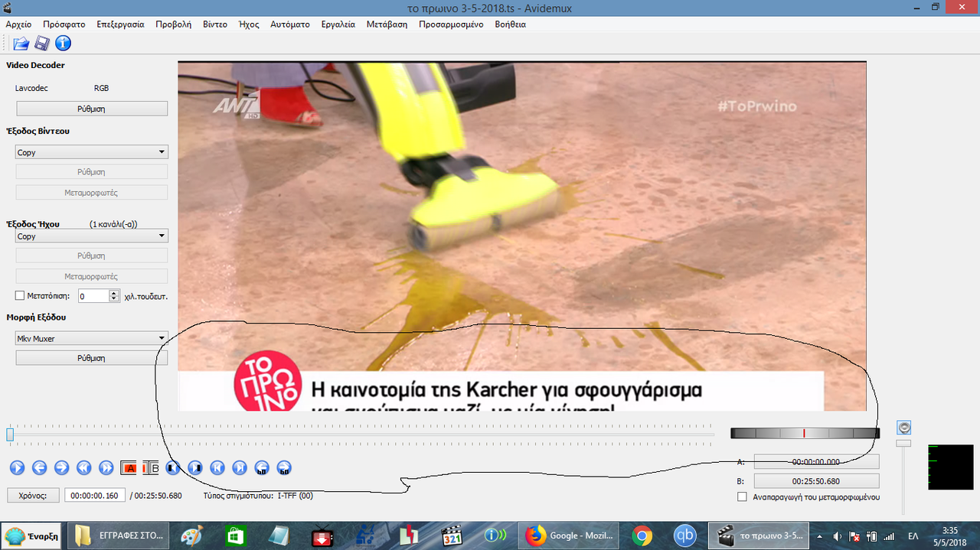Click Ρύθμιση button under Mkv Muxer
The width and height of the screenshot is (980, 550).
(91, 358)
